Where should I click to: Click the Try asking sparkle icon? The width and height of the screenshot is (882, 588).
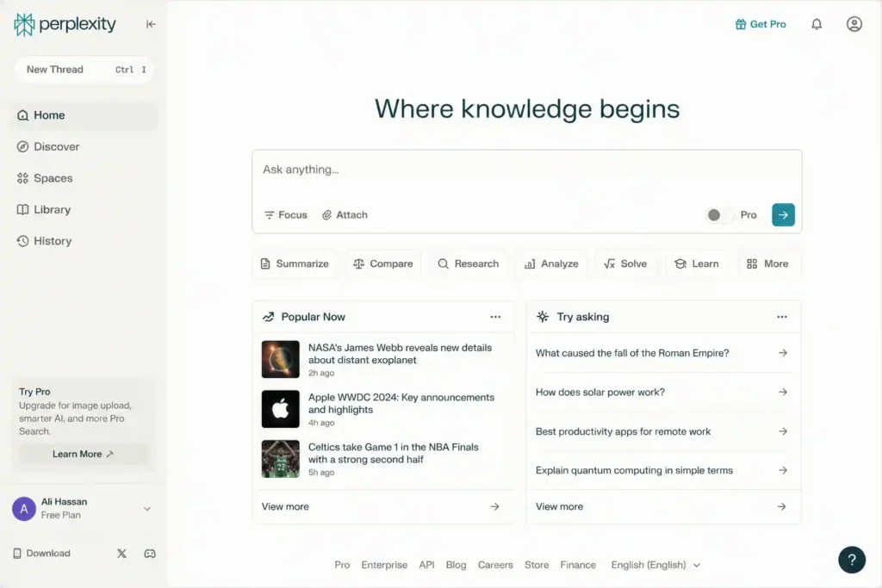coord(543,317)
